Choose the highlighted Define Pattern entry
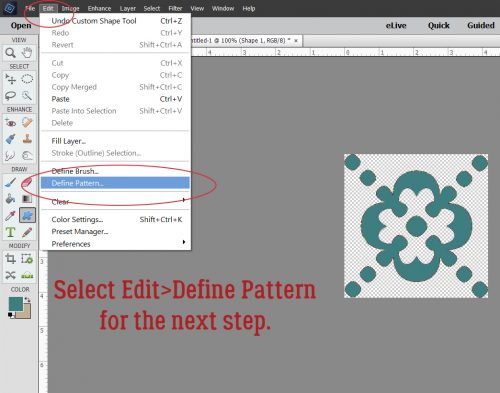Image resolution: width=500 pixels, height=393 pixels. pos(115,183)
